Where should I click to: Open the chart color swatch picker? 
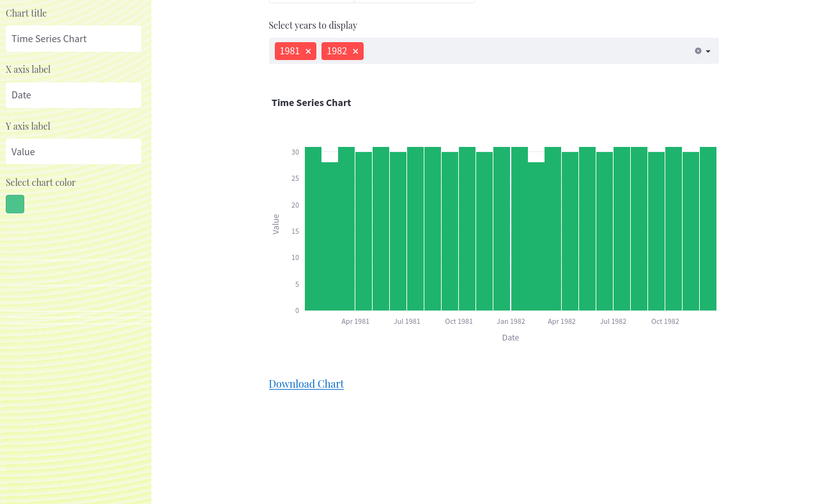tap(15, 204)
